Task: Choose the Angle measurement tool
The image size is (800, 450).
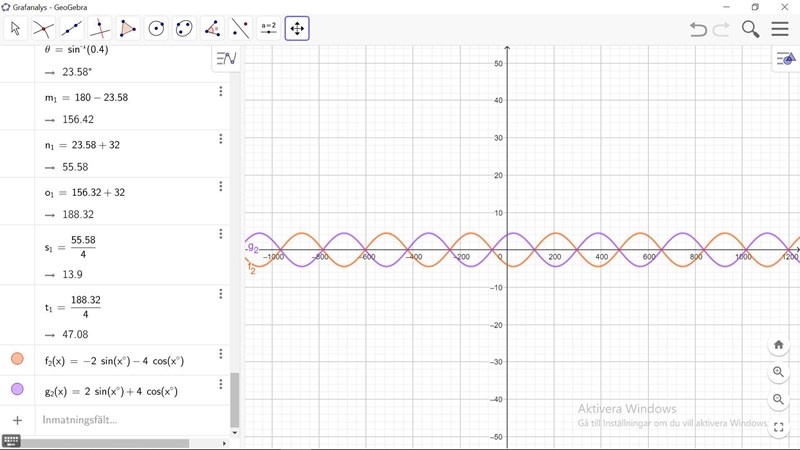Action: (212, 29)
